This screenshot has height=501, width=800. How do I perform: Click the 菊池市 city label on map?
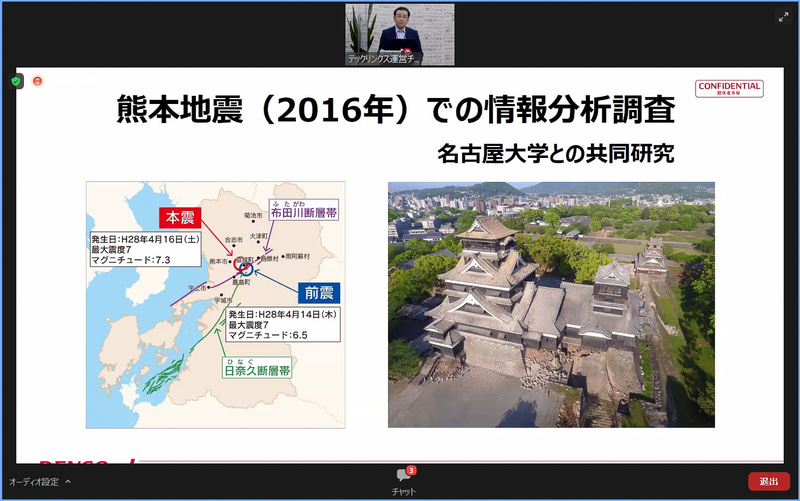pos(253,215)
